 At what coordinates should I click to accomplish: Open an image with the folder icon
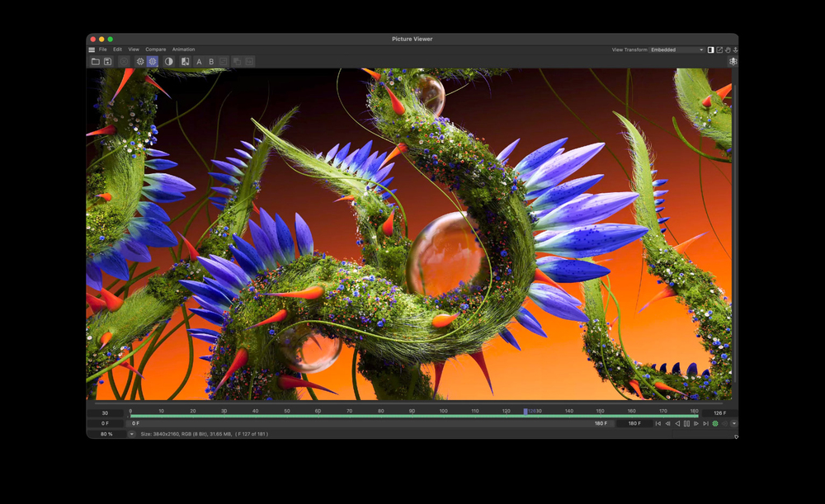95,62
